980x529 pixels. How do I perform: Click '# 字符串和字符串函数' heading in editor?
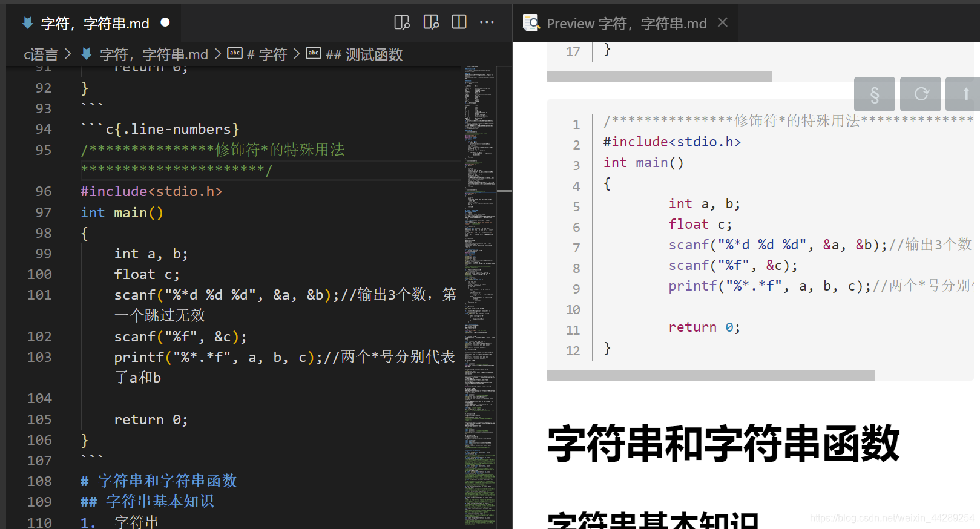(159, 481)
